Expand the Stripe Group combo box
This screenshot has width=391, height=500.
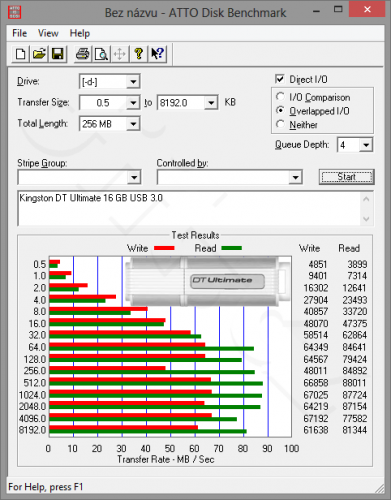[x=134, y=177]
